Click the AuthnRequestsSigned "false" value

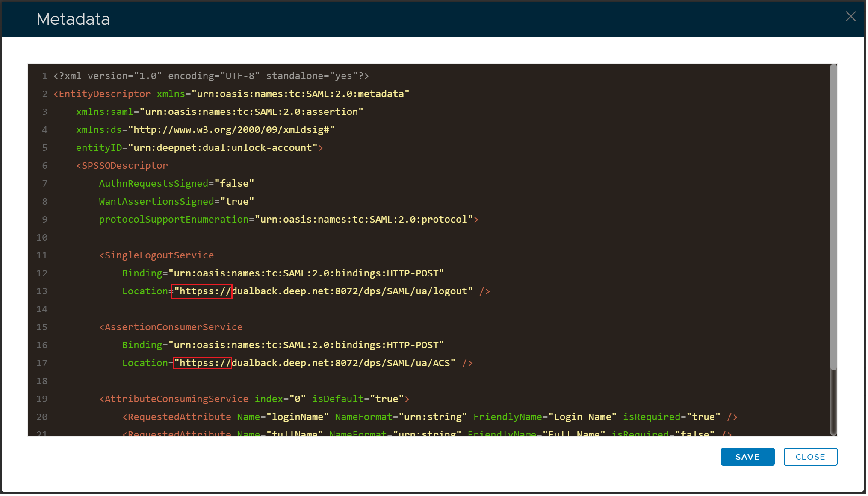[x=234, y=183]
